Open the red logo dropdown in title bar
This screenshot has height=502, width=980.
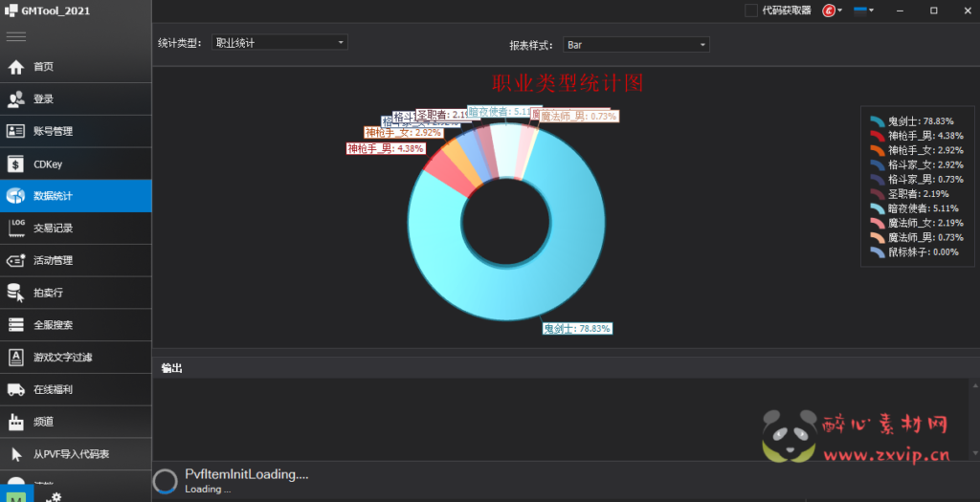[x=832, y=11]
